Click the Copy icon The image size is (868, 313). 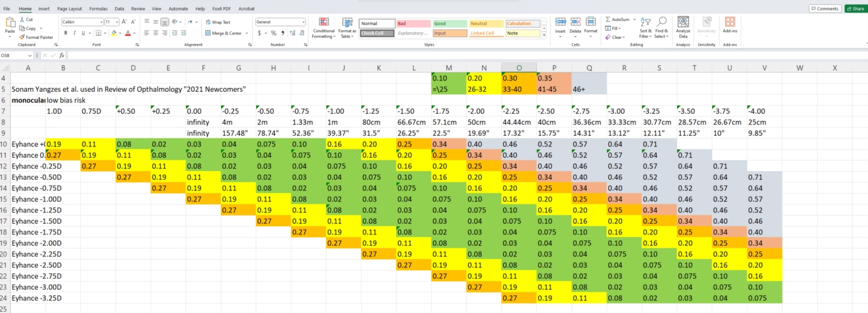click(23, 28)
